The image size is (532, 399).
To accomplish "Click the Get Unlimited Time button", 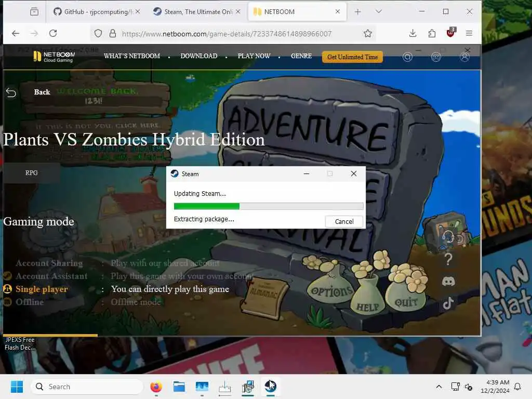I will click(353, 57).
